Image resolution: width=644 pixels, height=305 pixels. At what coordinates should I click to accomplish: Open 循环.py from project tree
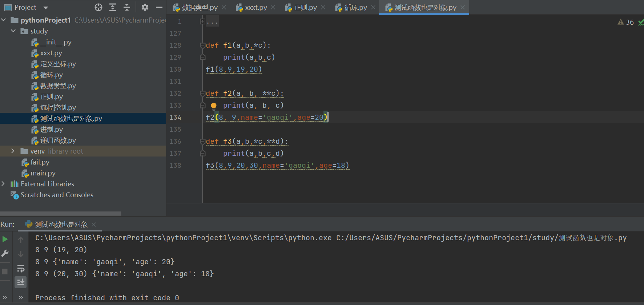click(47, 75)
